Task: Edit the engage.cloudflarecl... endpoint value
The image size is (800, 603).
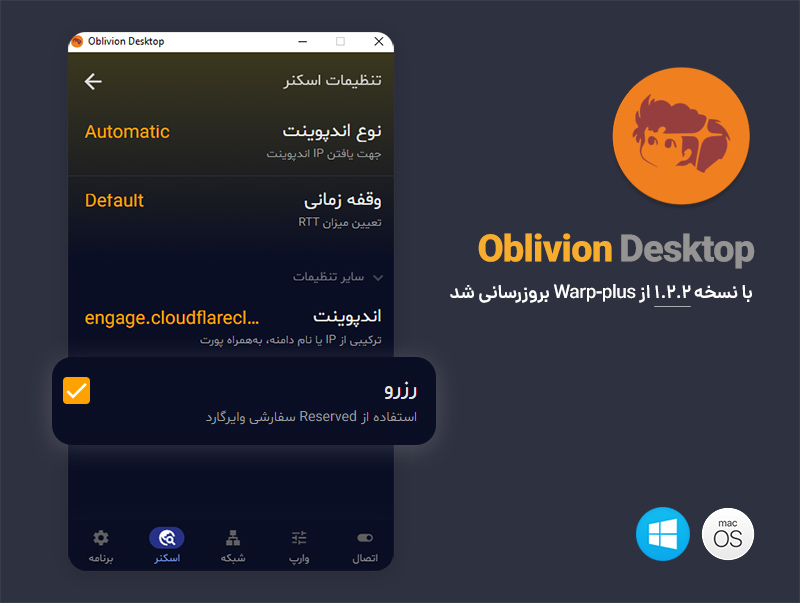Action: click(x=172, y=318)
